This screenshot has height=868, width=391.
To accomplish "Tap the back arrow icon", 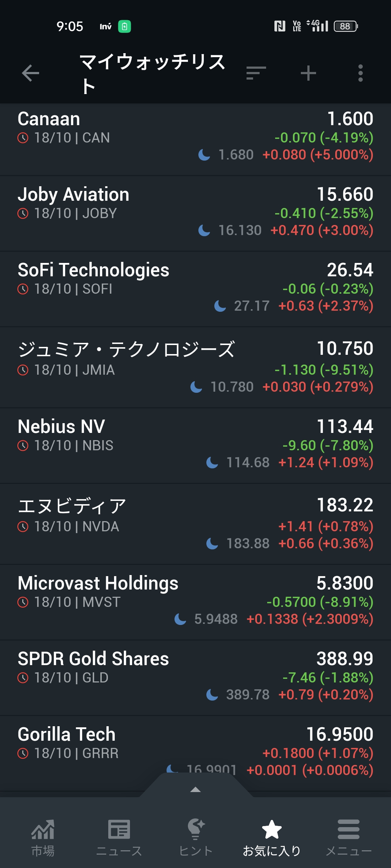I will pos(30,73).
